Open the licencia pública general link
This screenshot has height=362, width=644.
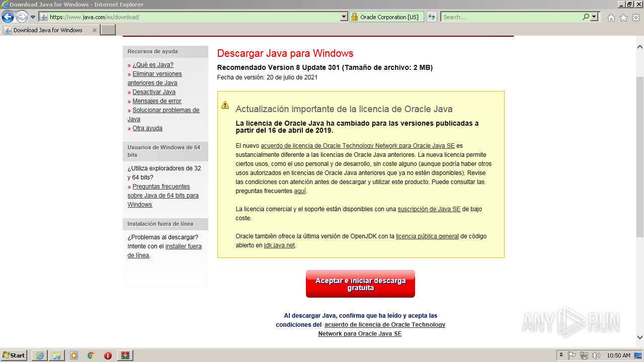coord(427,236)
